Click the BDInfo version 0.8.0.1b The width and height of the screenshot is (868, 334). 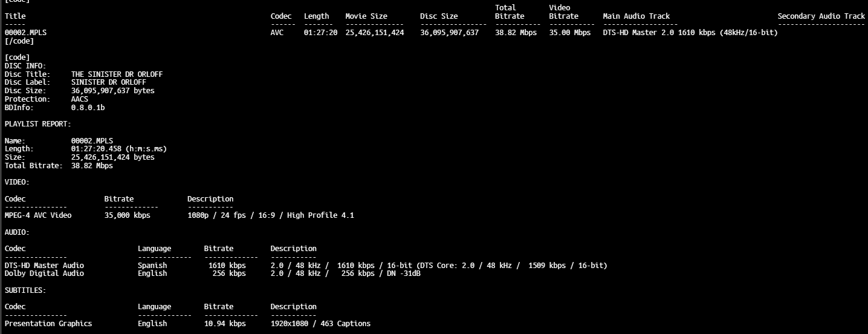click(x=88, y=108)
